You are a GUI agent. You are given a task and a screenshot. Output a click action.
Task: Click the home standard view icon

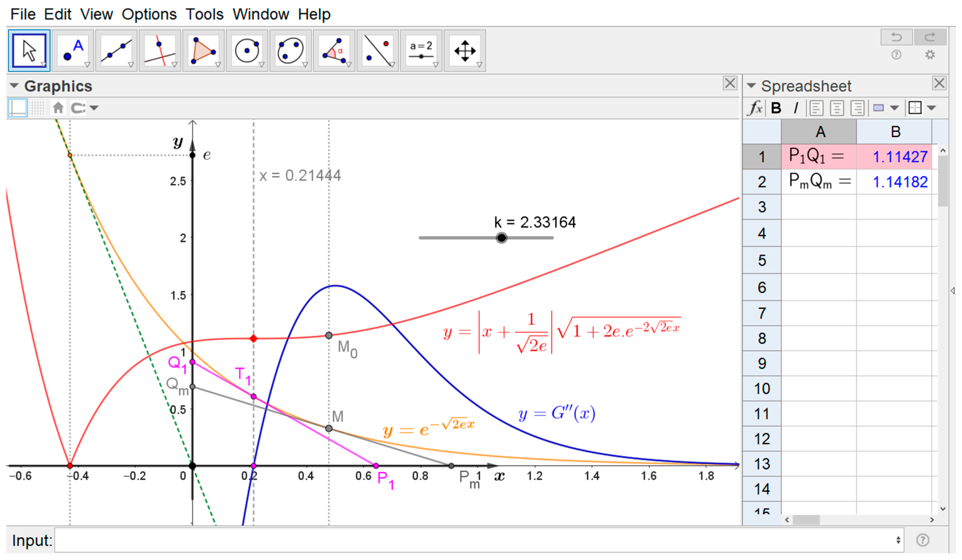(58, 108)
